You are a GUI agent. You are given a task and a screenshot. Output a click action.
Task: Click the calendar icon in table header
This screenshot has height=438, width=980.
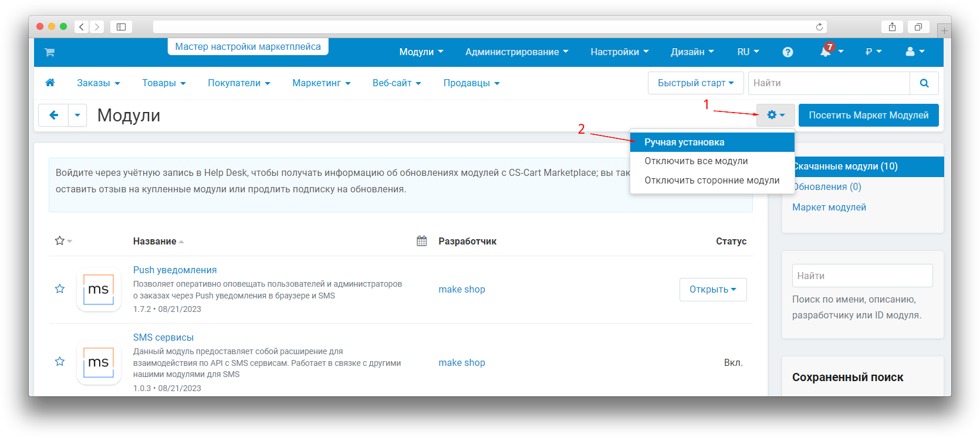[x=421, y=241]
